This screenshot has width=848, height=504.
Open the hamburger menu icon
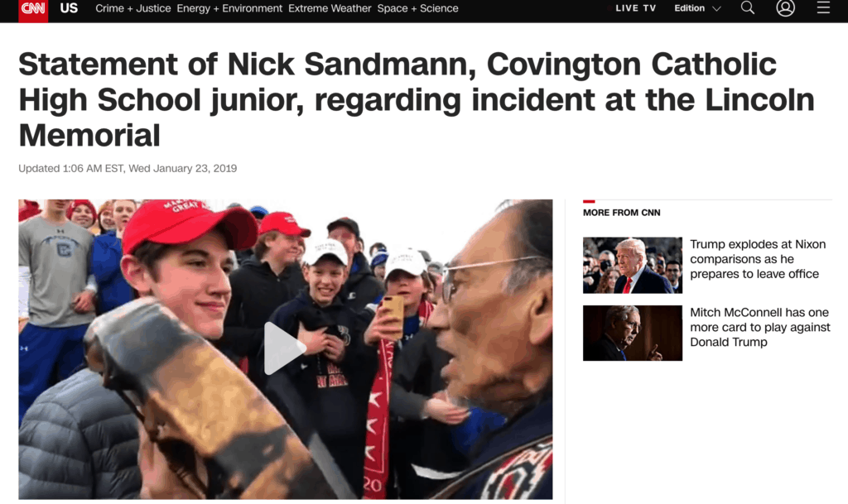point(823,7)
